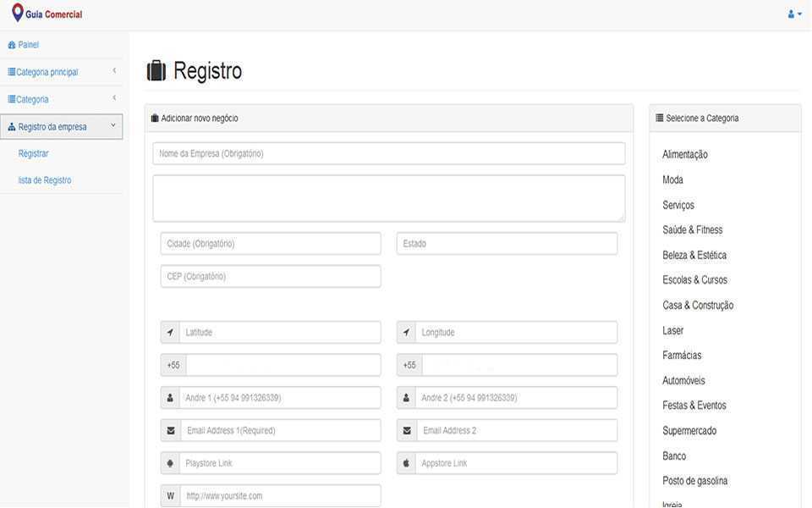Open the Registrar submenu link
812x508 pixels.
(34, 153)
